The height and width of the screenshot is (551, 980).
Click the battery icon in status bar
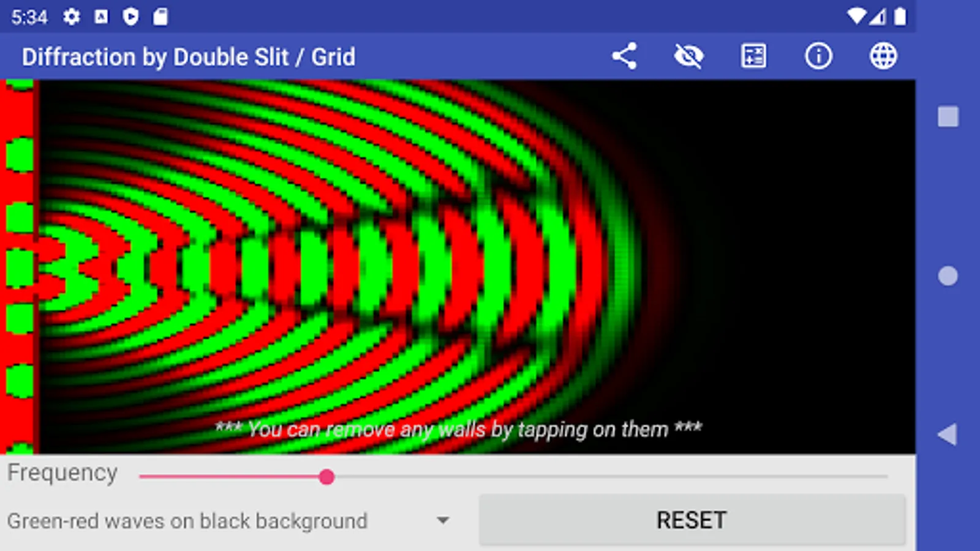coord(900,17)
